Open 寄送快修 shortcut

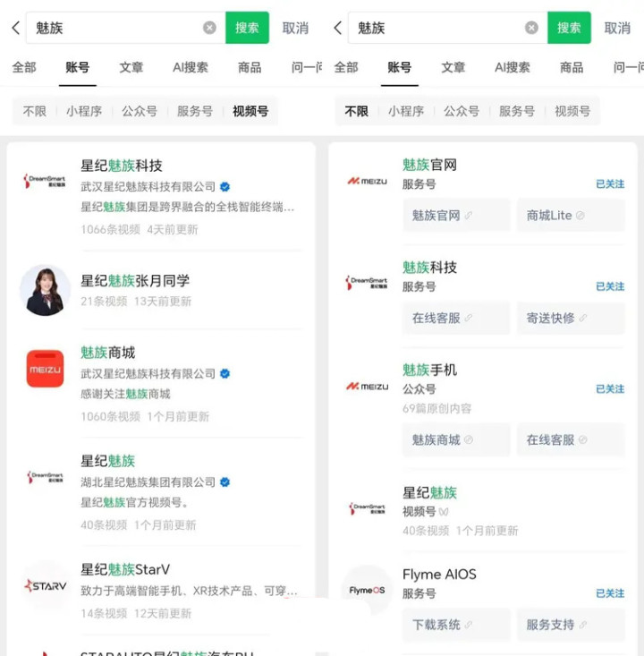(571, 318)
